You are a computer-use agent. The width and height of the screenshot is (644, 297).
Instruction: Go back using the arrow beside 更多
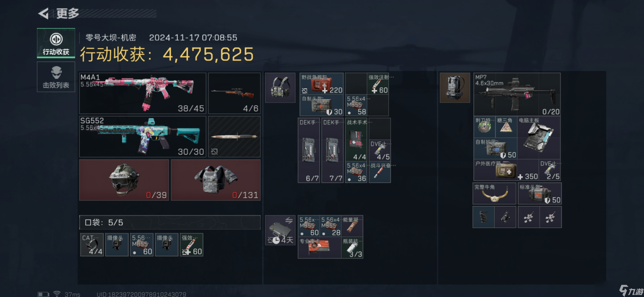[x=43, y=13]
